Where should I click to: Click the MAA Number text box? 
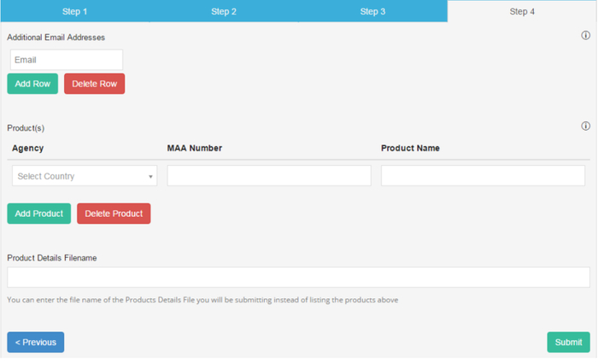(269, 176)
